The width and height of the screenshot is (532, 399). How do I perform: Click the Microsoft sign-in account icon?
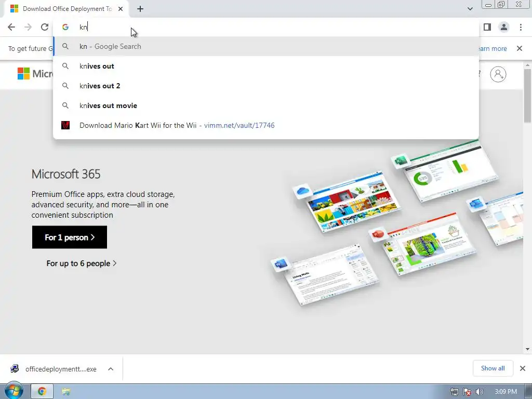coord(498,74)
